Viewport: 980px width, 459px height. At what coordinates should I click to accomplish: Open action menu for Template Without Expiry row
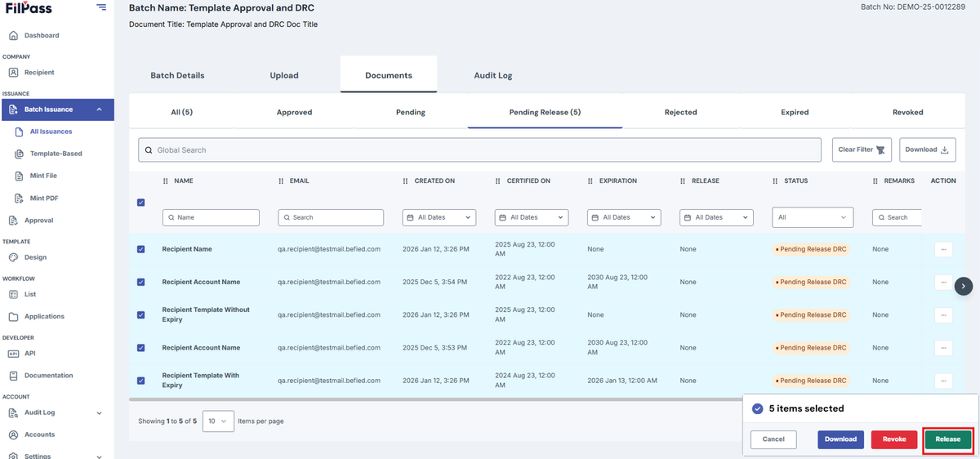tap(943, 314)
